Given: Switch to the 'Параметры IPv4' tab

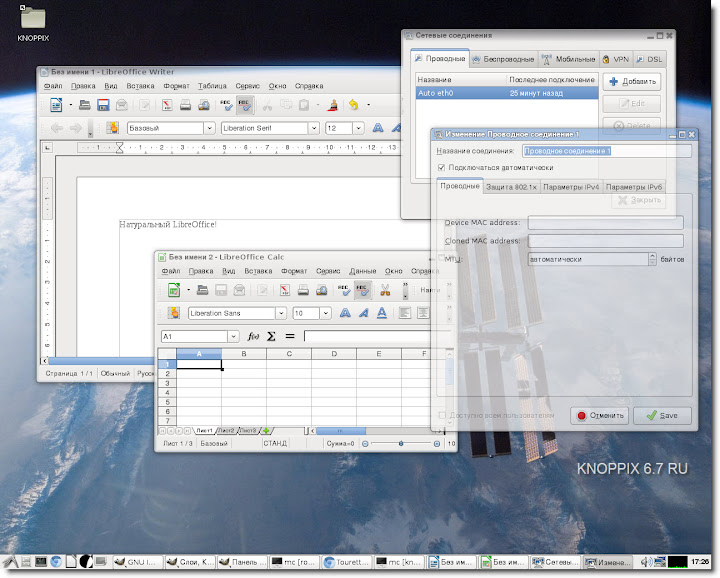Looking at the screenshot, I should pos(571,187).
